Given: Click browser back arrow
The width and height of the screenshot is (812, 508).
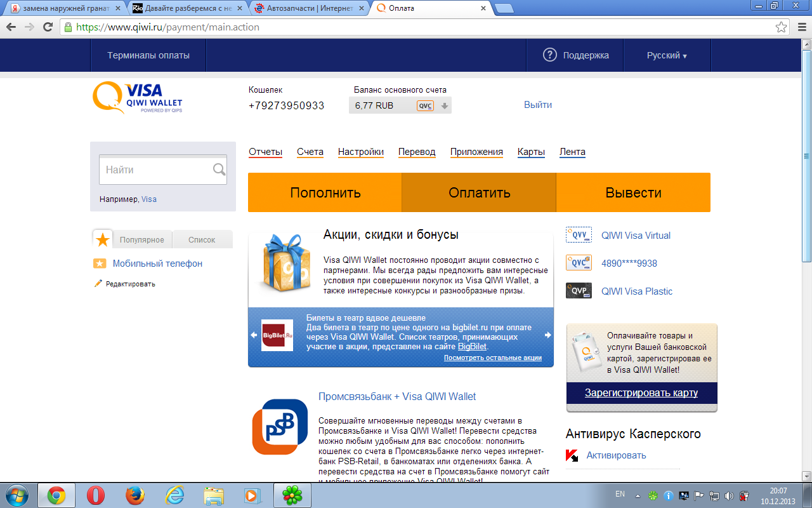Looking at the screenshot, I should click(x=11, y=27).
